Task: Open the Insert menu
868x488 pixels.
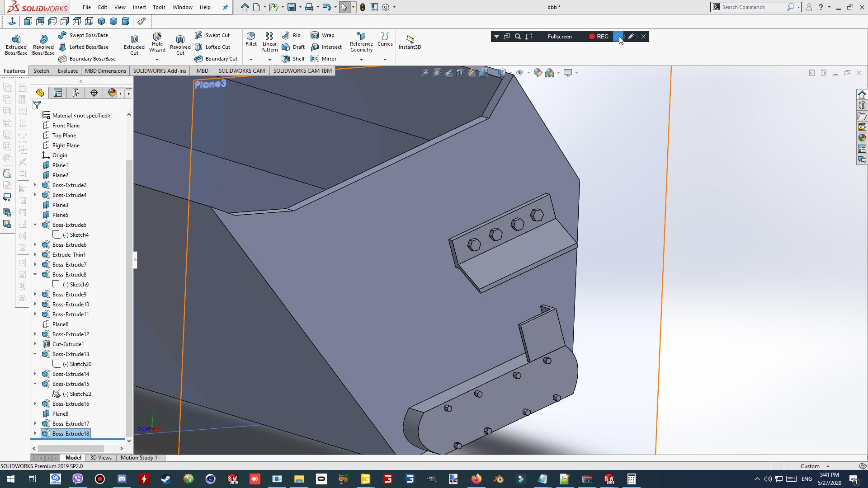Action: [139, 7]
